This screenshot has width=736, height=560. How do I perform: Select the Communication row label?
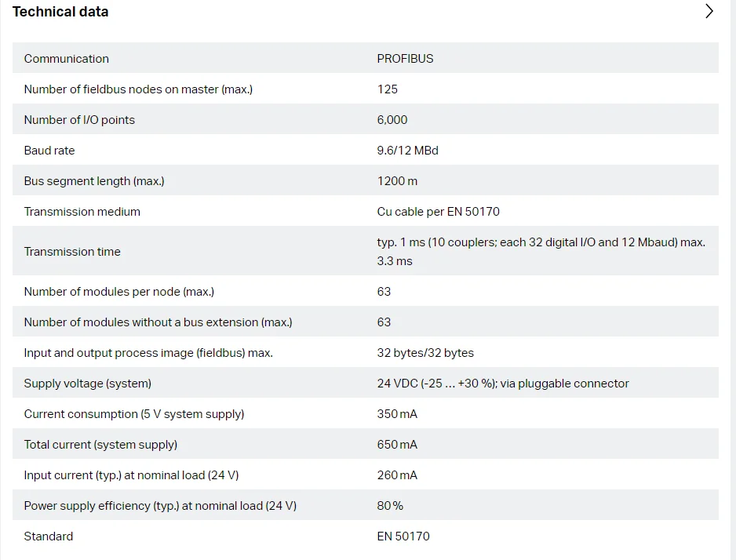[x=66, y=59]
